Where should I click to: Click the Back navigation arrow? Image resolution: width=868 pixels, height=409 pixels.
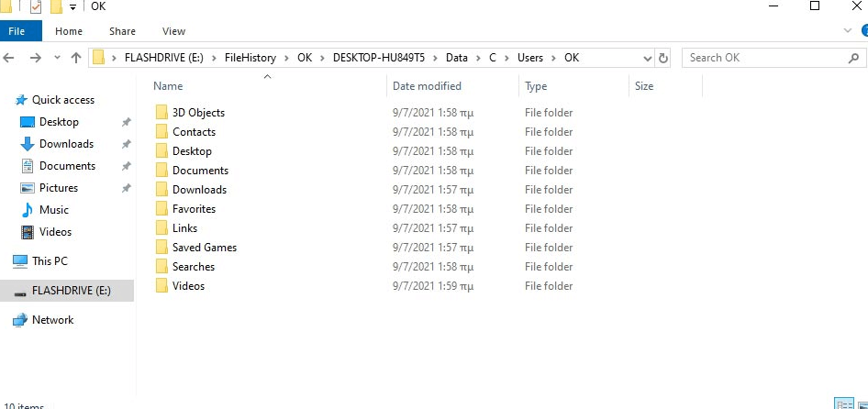pos(9,58)
